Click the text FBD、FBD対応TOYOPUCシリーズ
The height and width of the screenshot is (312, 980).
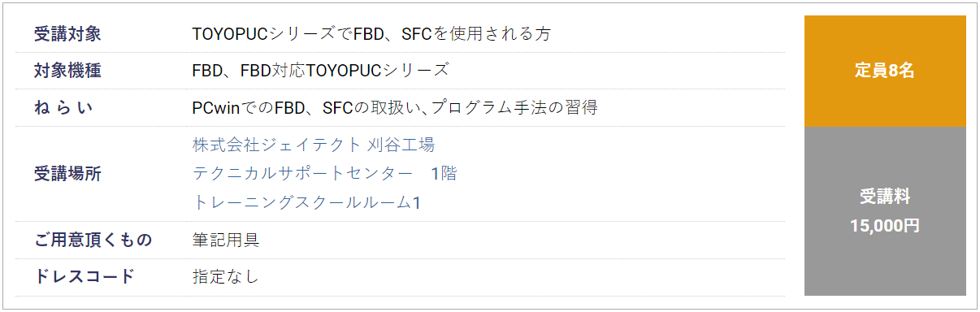(x=320, y=71)
